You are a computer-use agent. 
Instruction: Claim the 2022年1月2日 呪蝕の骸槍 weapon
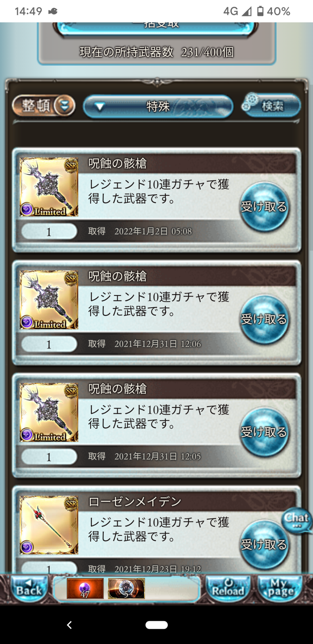tap(264, 207)
